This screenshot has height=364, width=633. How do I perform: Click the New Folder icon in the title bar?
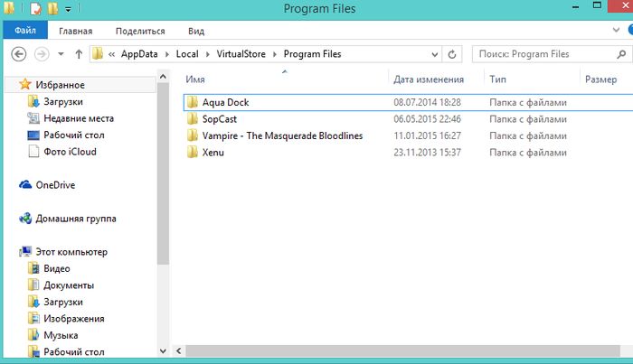point(52,10)
